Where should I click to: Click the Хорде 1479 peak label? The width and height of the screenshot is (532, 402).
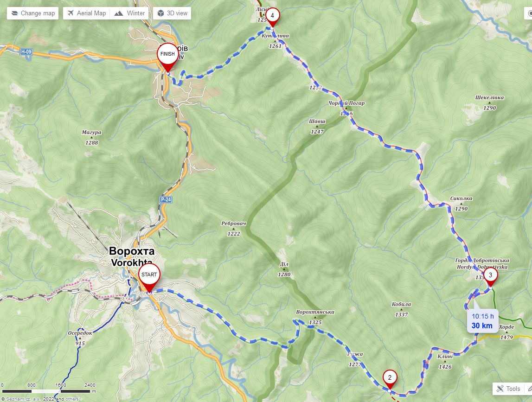[506, 332]
